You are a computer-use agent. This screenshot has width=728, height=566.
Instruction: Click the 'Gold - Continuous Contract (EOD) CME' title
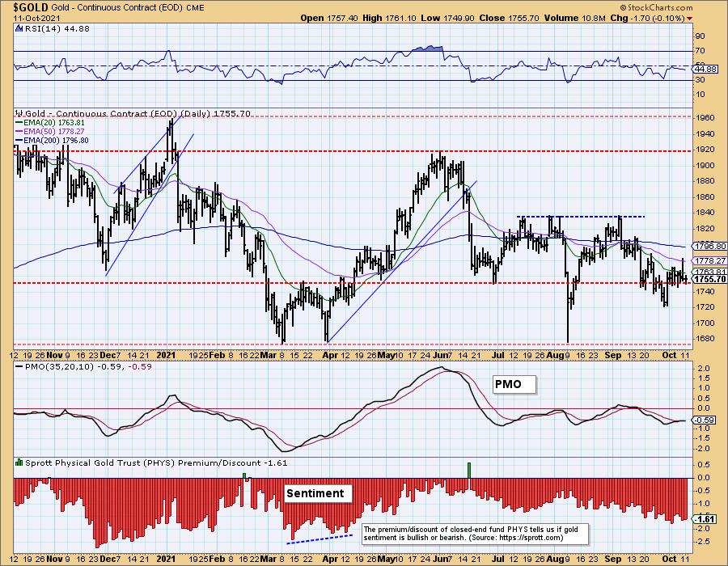(128, 8)
